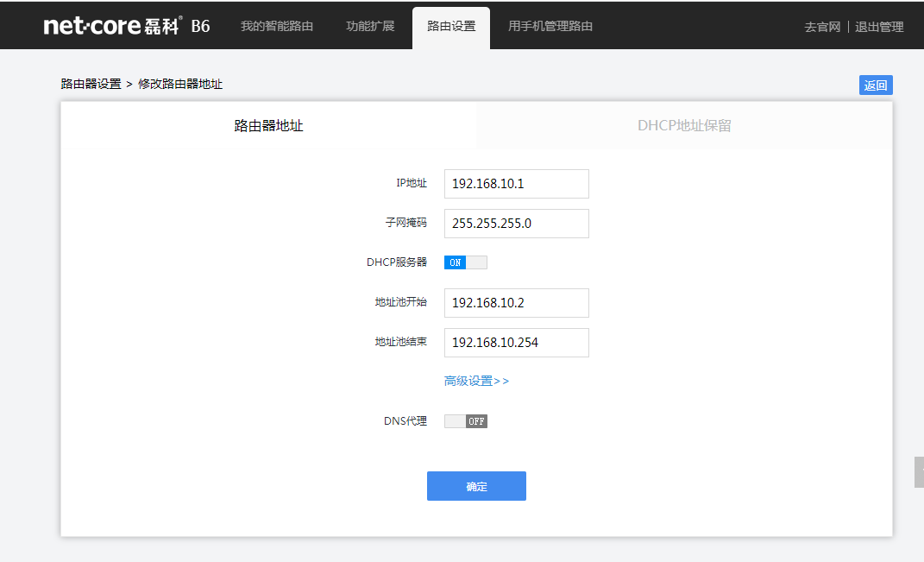Image resolution: width=924 pixels, height=562 pixels.
Task: Select the 路由器地址 sub-tab
Action: pyautogui.click(x=268, y=125)
